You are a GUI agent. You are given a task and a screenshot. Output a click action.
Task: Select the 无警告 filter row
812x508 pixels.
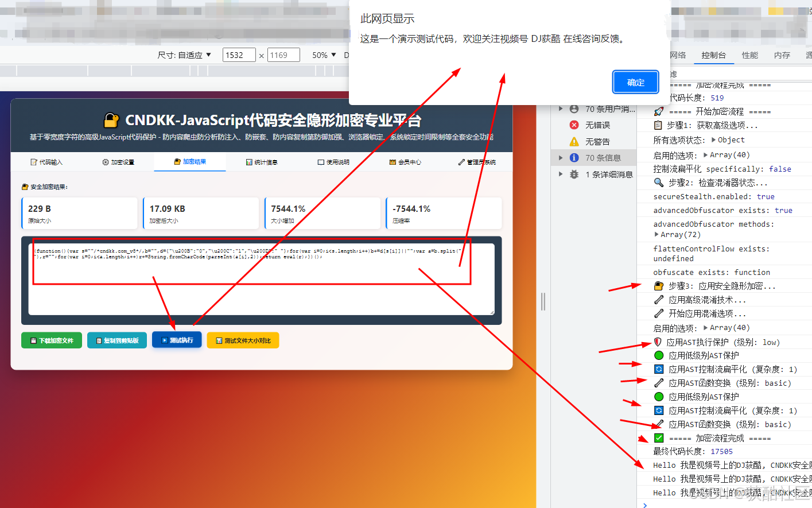click(x=594, y=141)
